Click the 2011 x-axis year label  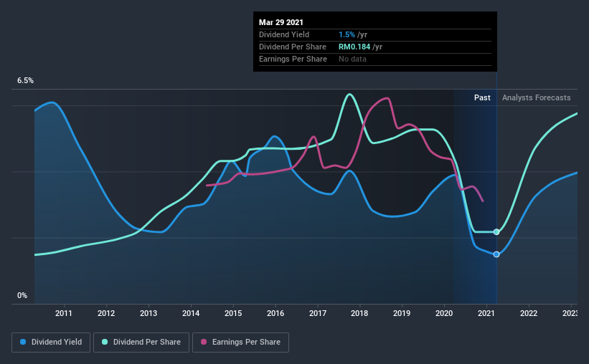tap(63, 313)
